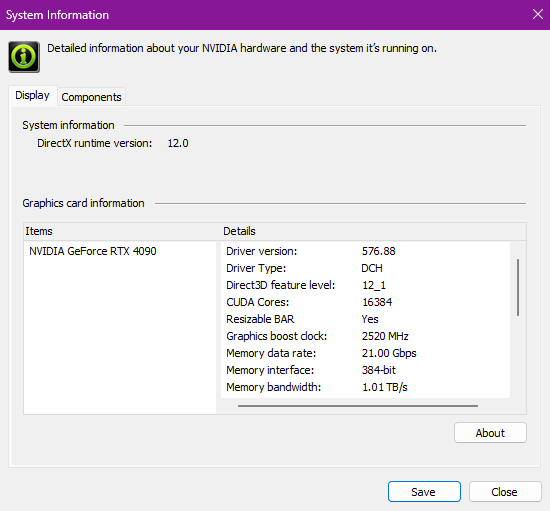Select NVIDIA GeForce RTX 4090 item
The image size is (550, 511).
(x=93, y=251)
